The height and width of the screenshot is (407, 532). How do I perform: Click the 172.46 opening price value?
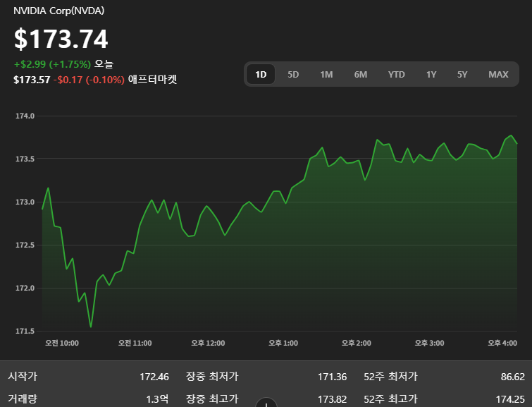click(154, 377)
